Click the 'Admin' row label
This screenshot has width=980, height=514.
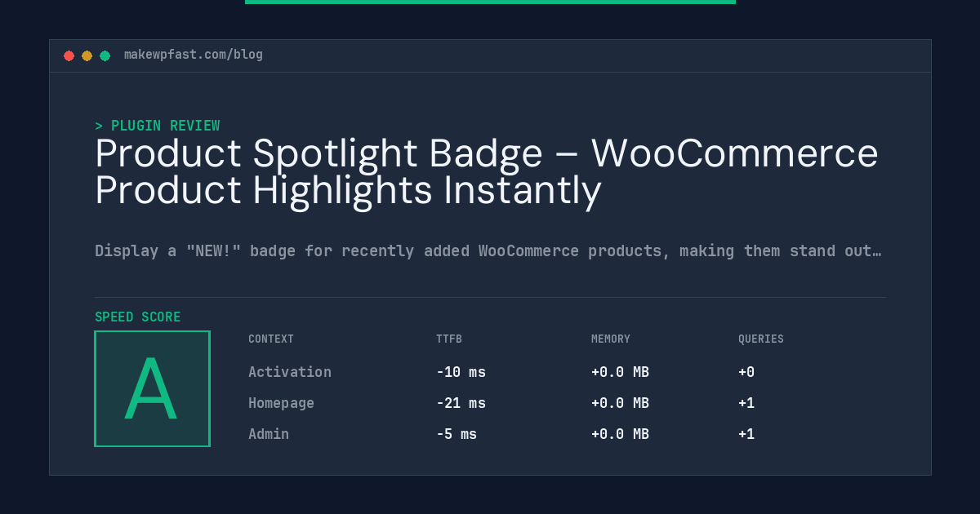[x=269, y=434]
